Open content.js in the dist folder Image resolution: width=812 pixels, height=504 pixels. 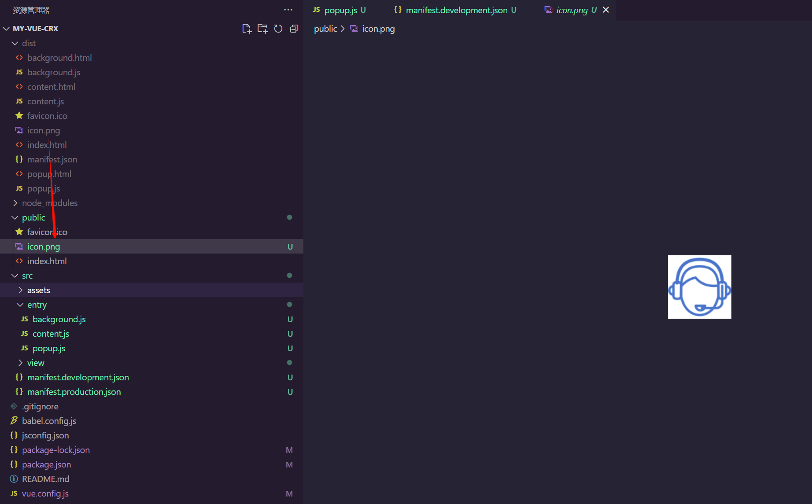click(45, 101)
